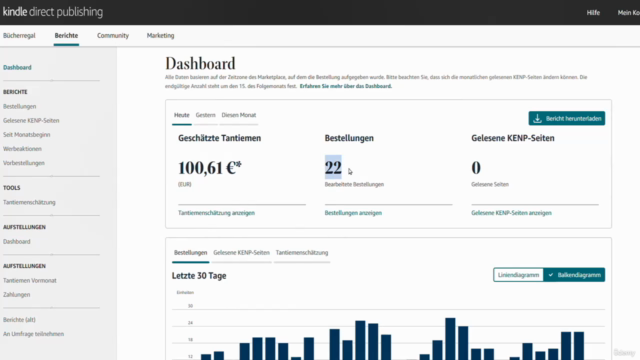Click the 0 Gelesene Seiten value
The image size is (640, 360).
pyautogui.click(x=476, y=168)
